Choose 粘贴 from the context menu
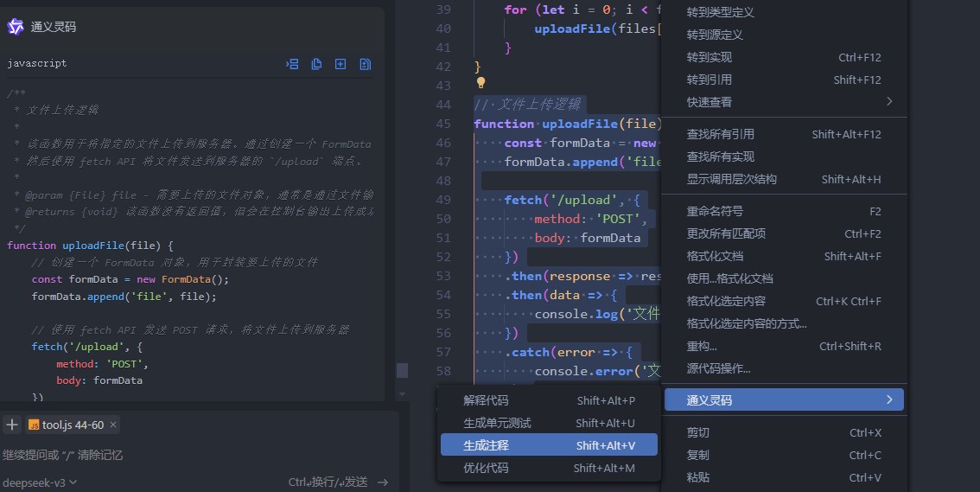This screenshot has width=980, height=492. (x=784, y=477)
